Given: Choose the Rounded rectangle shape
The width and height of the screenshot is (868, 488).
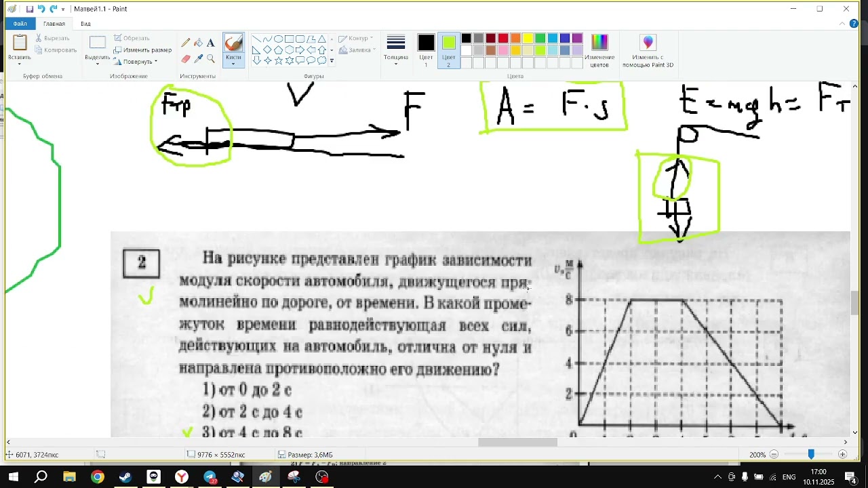Looking at the screenshot, I should pyautogui.click(x=300, y=39).
